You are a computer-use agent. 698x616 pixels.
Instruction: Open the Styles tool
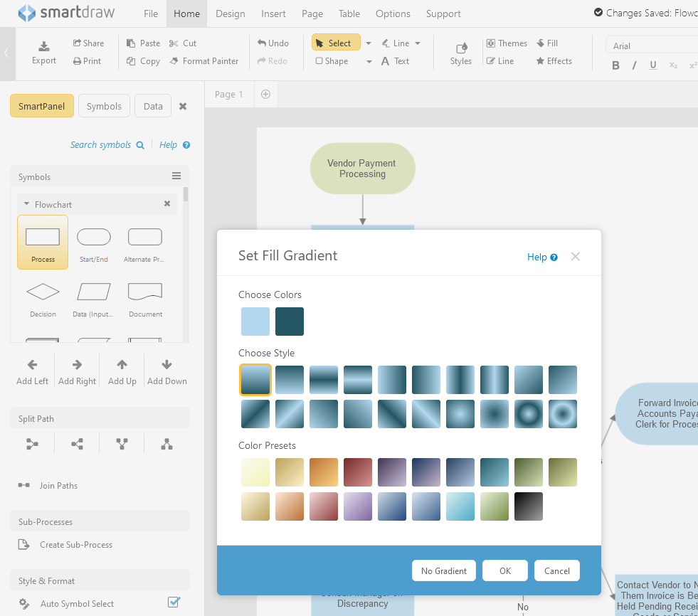(461, 48)
